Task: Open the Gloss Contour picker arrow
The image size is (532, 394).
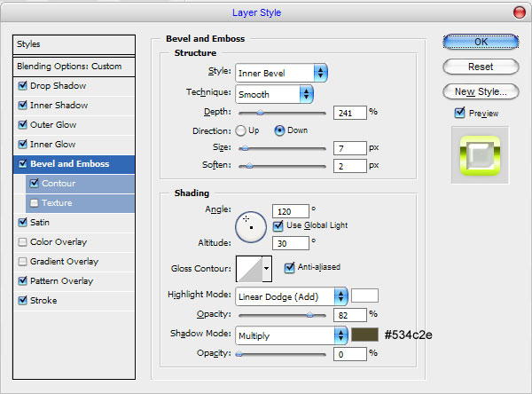Action: coord(267,269)
